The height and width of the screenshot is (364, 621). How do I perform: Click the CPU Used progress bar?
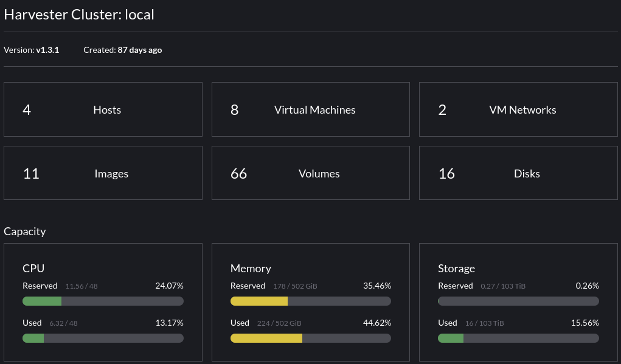(103, 338)
